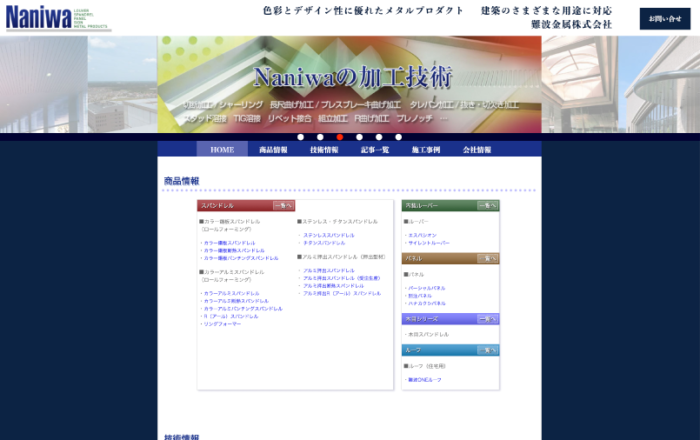Click the お問い合せ contact button
Screen dimensions: 700x440
point(664,18)
